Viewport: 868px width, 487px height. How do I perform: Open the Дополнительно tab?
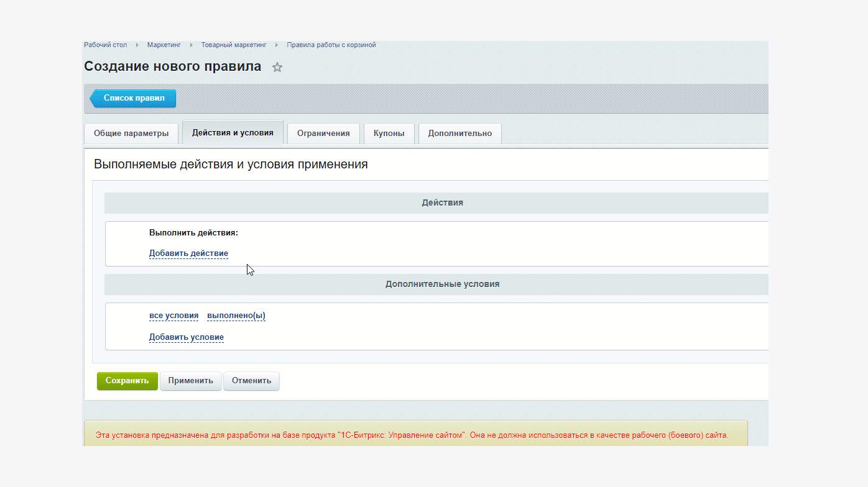(459, 133)
